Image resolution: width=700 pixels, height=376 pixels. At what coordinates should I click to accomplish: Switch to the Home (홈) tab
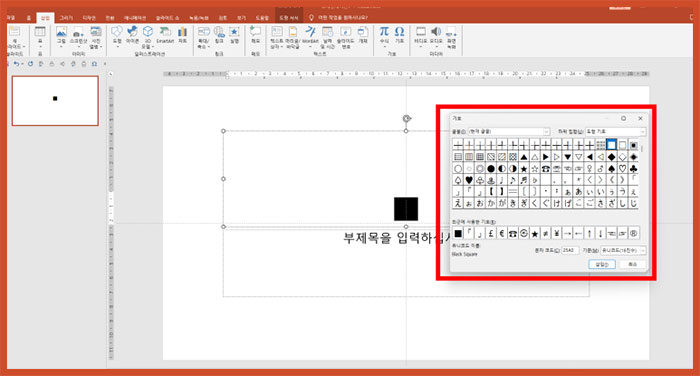coord(28,18)
